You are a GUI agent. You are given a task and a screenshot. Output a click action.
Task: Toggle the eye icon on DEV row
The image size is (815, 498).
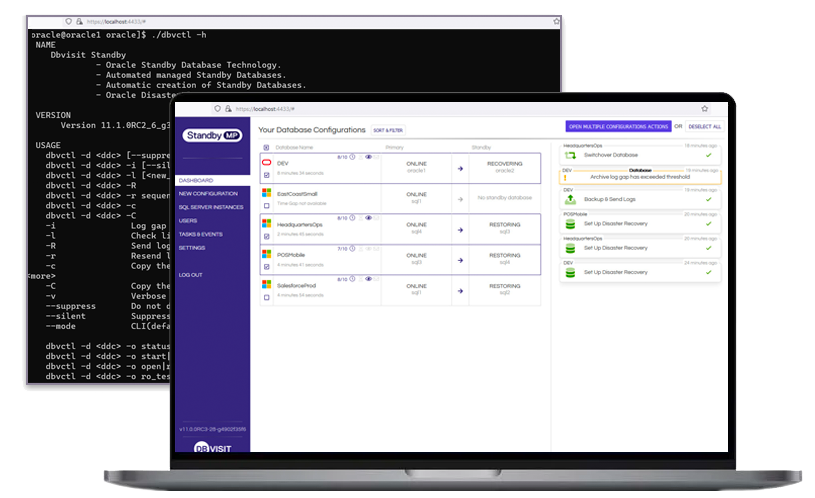click(368, 157)
